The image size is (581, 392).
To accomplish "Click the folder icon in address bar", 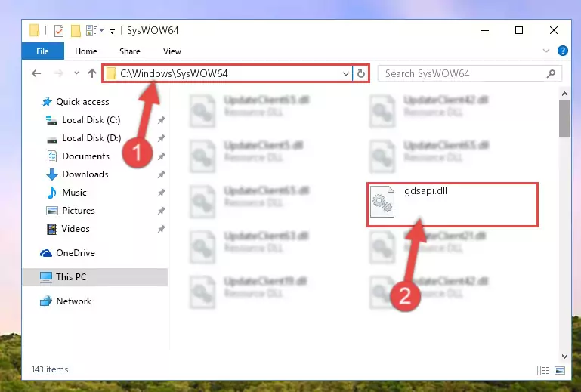I will point(111,73).
